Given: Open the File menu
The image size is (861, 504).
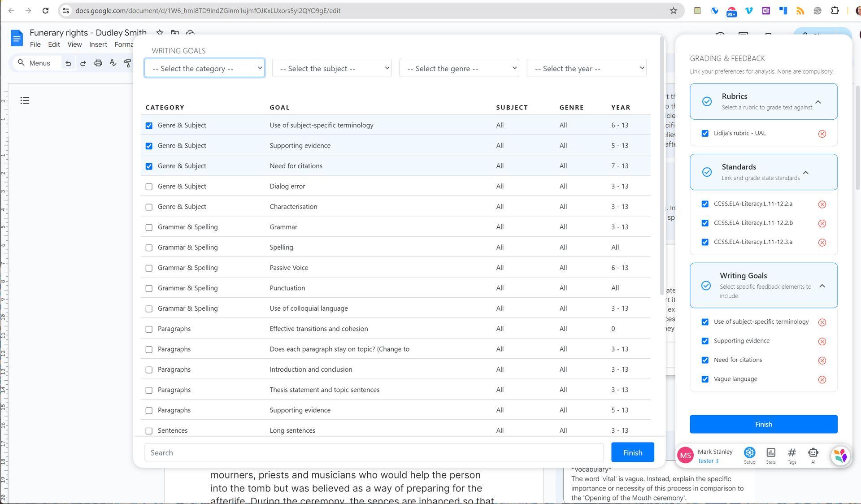Looking at the screenshot, I should [x=35, y=44].
